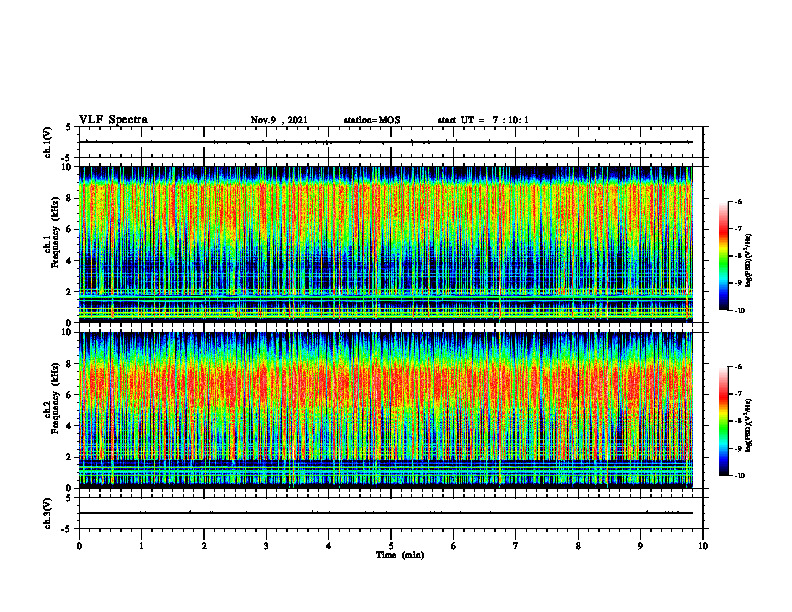792x612 pixels.
Task: Click time axis tick label "0"
Action: [79, 546]
